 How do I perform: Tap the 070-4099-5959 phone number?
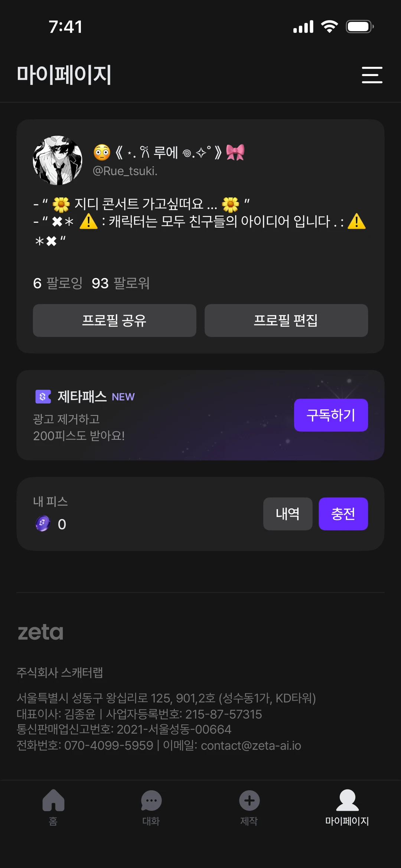pos(108,745)
